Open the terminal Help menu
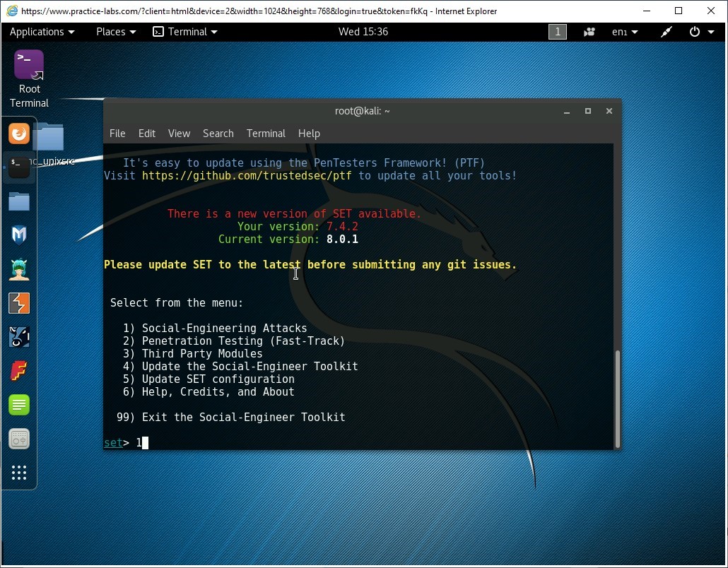This screenshot has height=568, width=728. (x=309, y=134)
